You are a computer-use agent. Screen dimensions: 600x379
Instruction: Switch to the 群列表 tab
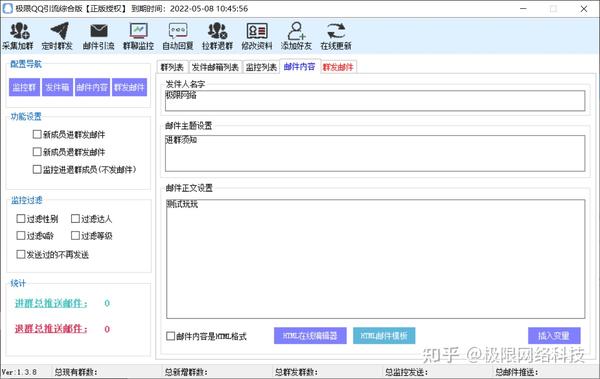172,67
